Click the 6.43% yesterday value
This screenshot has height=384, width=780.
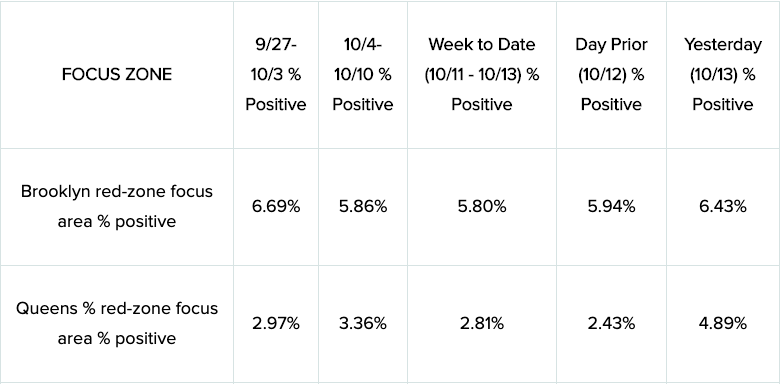(723, 206)
